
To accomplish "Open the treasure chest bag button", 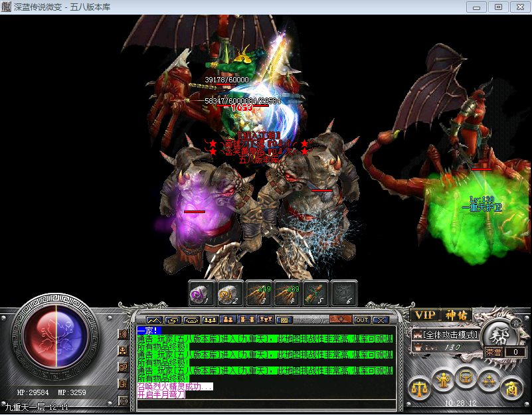I will [466, 377].
